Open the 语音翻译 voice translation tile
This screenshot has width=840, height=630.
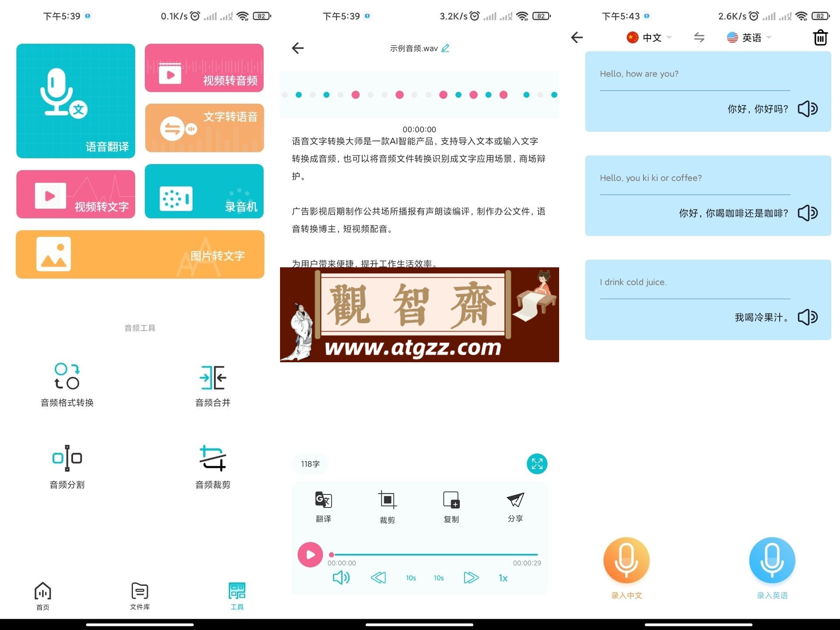click(x=76, y=101)
